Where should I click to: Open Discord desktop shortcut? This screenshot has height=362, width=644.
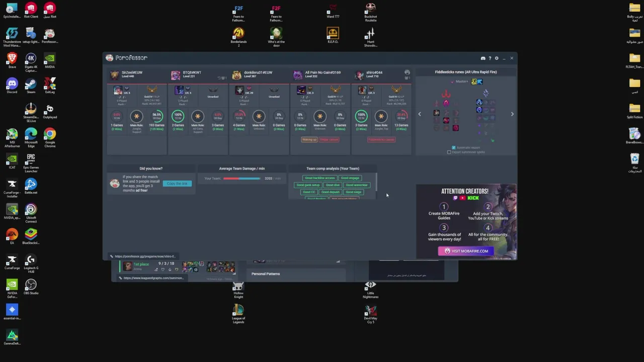pos(12,86)
